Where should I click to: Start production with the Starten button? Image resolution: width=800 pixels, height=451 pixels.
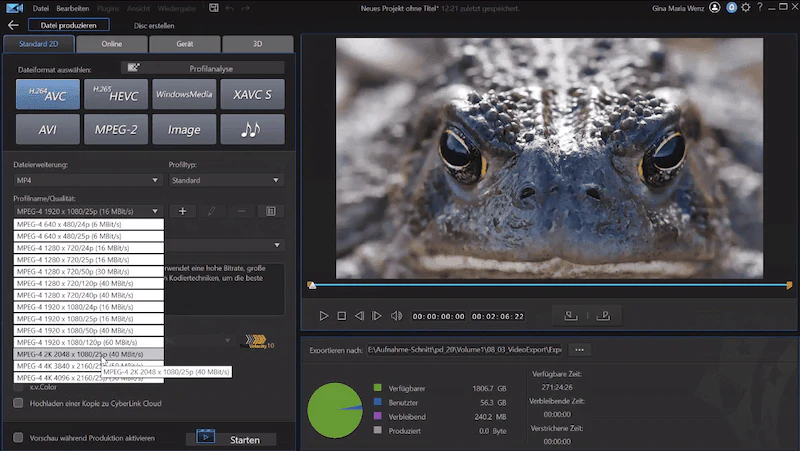click(245, 439)
